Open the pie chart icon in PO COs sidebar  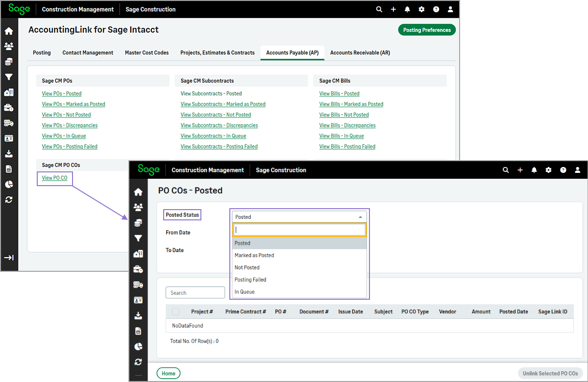[138, 346]
